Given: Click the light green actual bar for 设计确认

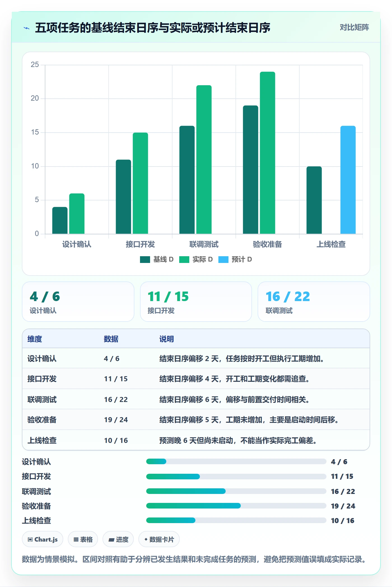Looking at the screenshot, I should [77, 214].
